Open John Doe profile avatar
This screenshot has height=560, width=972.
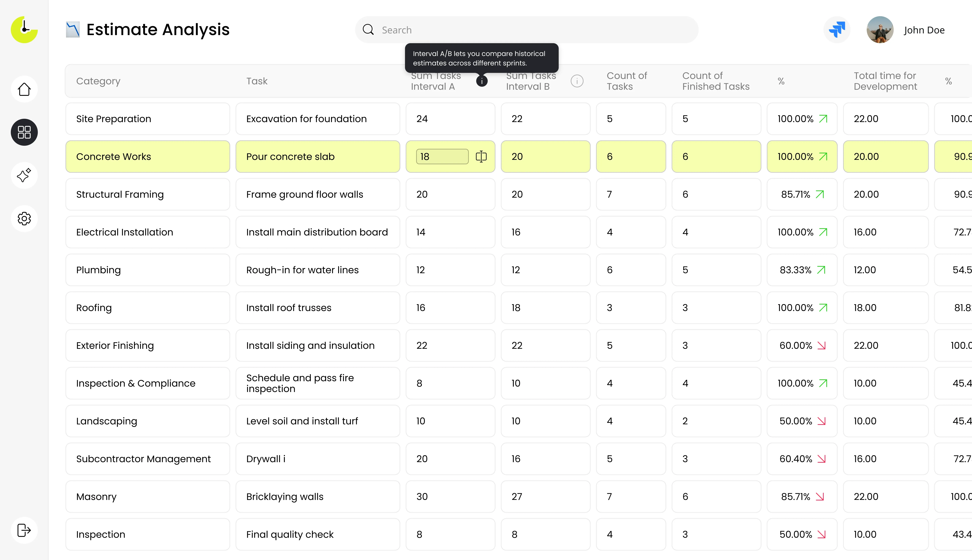pyautogui.click(x=880, y=30)
